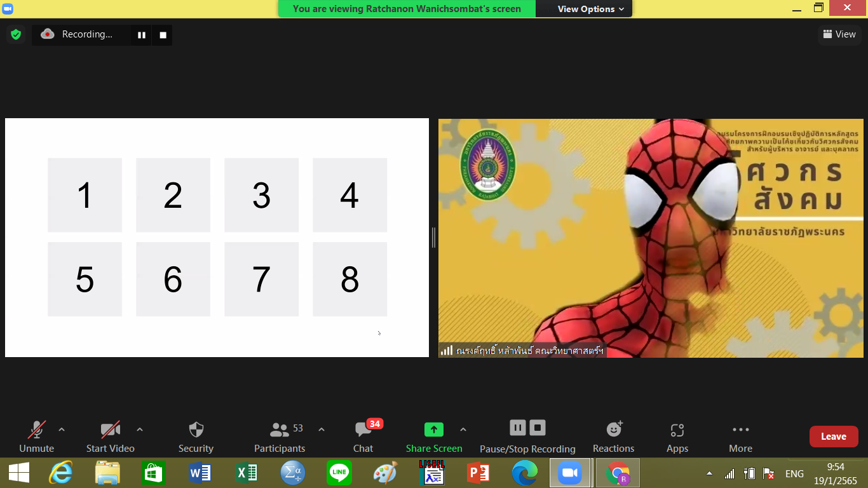The width and height of the screenshot is (868, 488).
Task: Select tile number 2 on shared screen
Action: [173, 195]
